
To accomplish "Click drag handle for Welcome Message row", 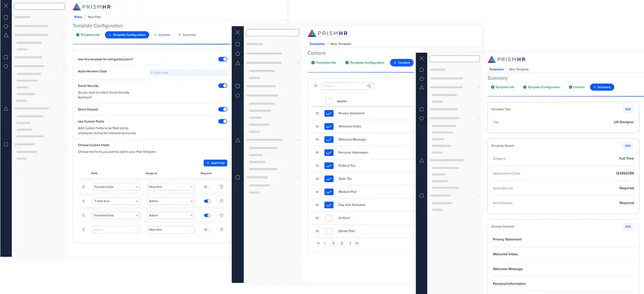I will click(x=317, y=139).
